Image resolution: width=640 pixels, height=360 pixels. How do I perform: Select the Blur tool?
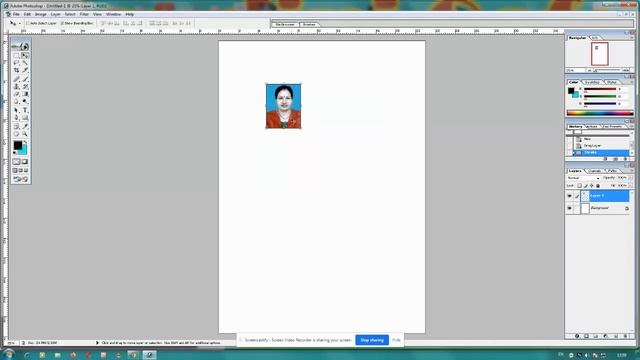point(16,101)
